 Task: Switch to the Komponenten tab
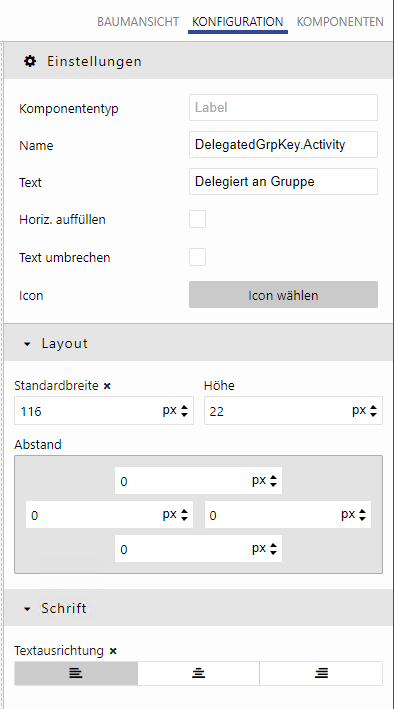tap(340, 22)
